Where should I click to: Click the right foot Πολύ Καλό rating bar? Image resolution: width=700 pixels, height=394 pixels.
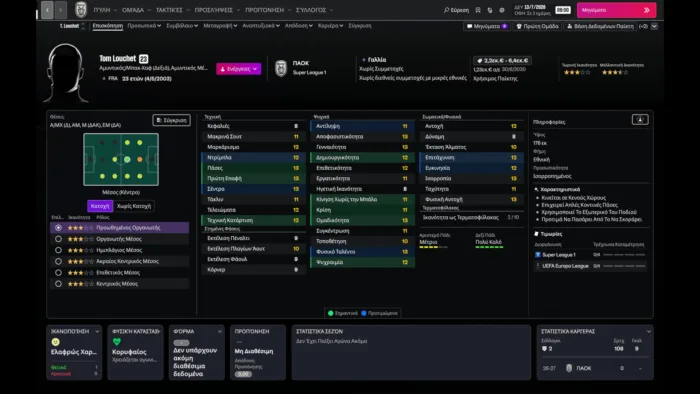pos(489,247)
